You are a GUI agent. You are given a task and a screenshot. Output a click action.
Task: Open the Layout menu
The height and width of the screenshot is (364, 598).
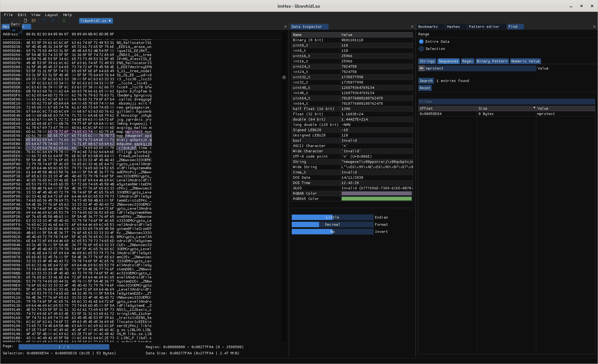[51, 15]
